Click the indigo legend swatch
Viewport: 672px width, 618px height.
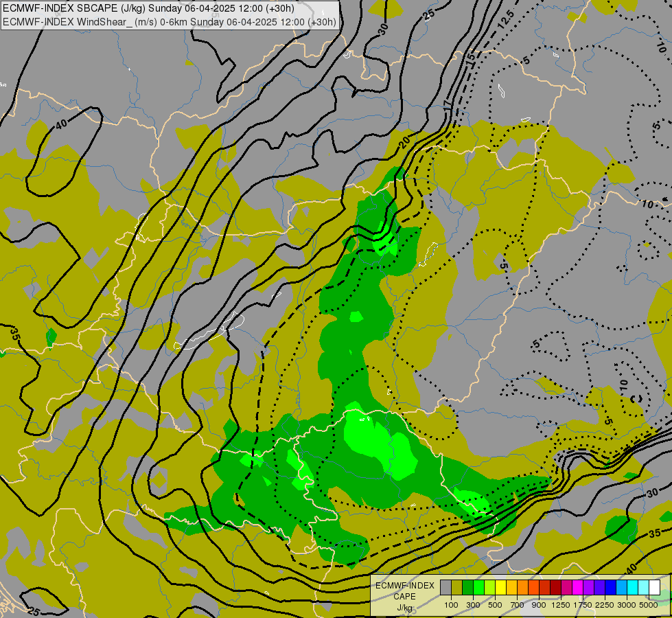click(x=599, y=587)
